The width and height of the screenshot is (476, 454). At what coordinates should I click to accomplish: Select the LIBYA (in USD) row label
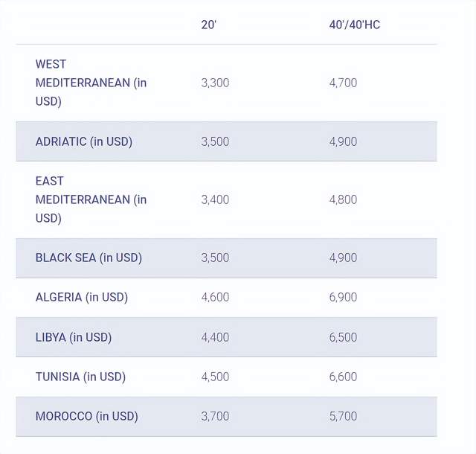pyautogui.click(x=74, y=337)
